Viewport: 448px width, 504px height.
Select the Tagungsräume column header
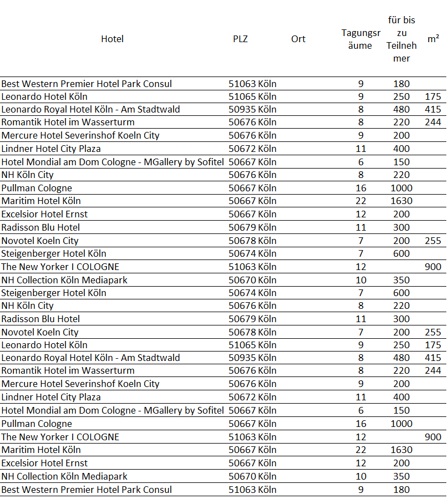pyautogui.click(x=360, y=39)
